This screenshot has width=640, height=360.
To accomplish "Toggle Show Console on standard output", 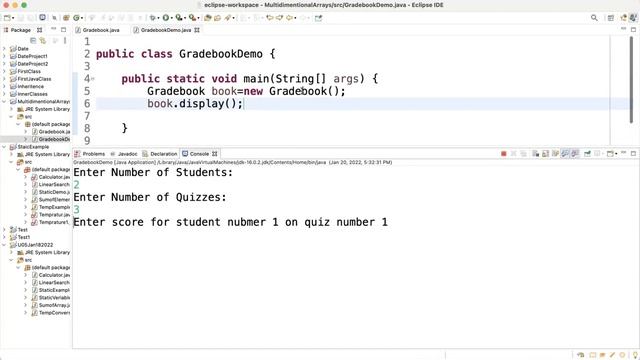I will (565, 154).
